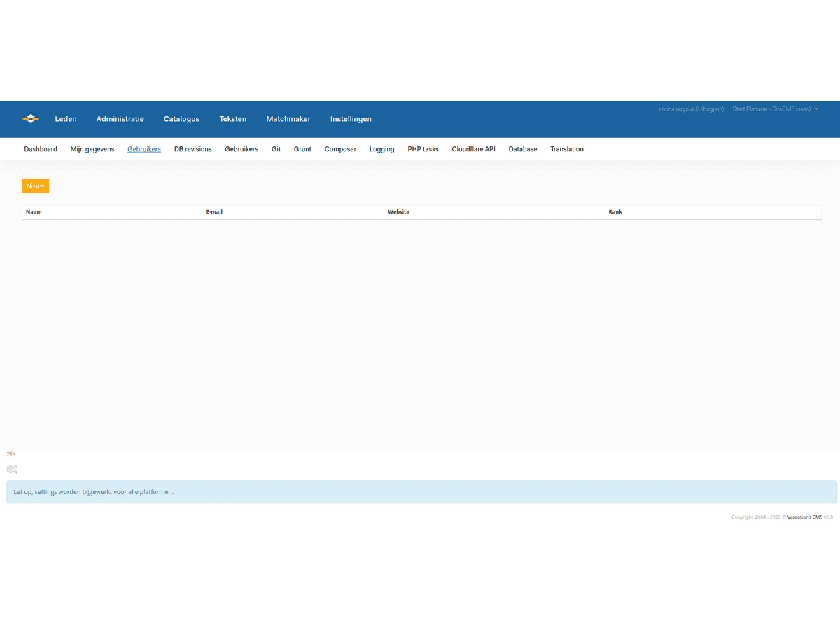Screen dimensions: 840x630
Task: Go to the DB revisions tab
Action: (x=192, y=149)
